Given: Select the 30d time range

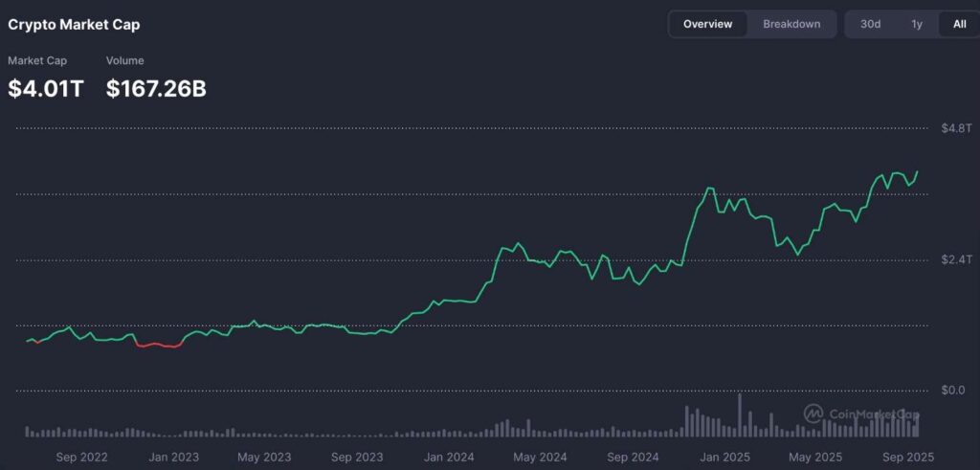Looking at the screenshot, I should point(870,24).
